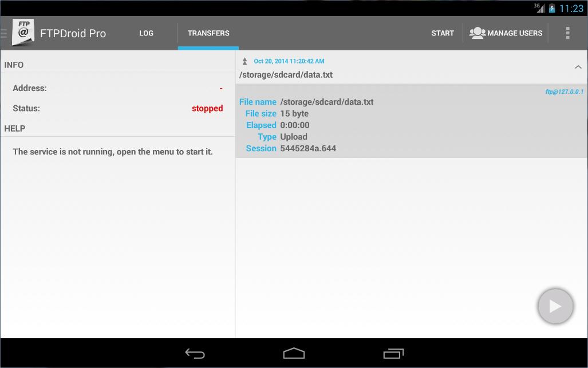
Task: Click the 'service is not running' help text
Action: [112, 152]
